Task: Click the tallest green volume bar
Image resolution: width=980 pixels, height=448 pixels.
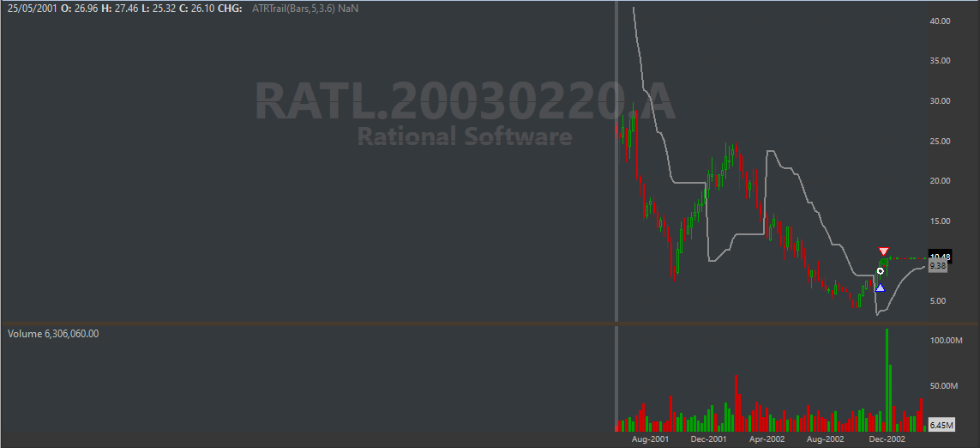Action: coord(887,380)
